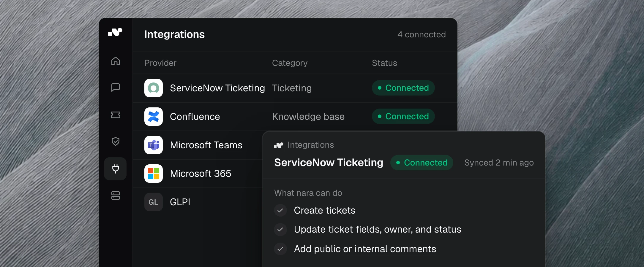This screenshot has width=644, height=267.
Task: Open the shield check sidebar icon
Action: click(116, 141)
